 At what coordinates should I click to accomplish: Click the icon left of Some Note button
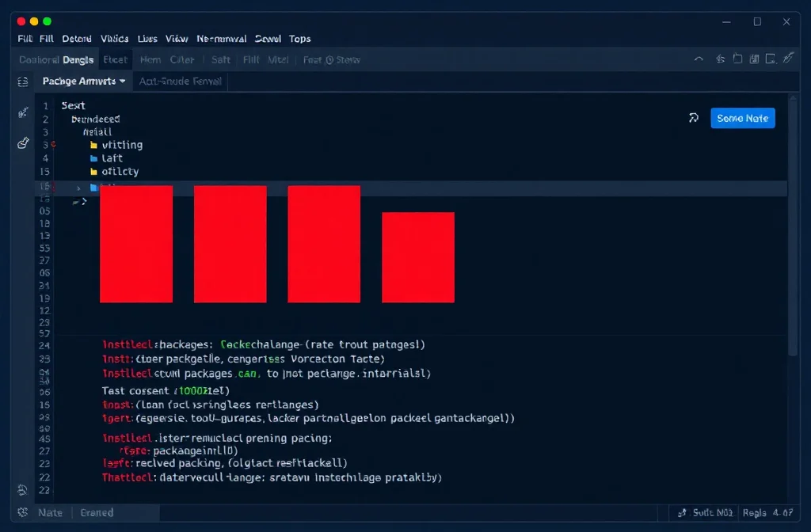(694, 118)
